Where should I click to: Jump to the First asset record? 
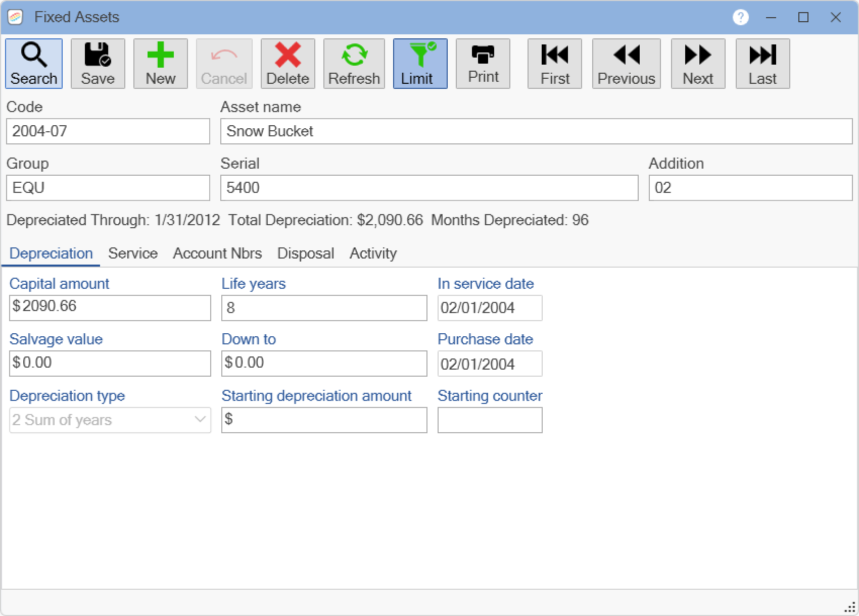(554, 63)
